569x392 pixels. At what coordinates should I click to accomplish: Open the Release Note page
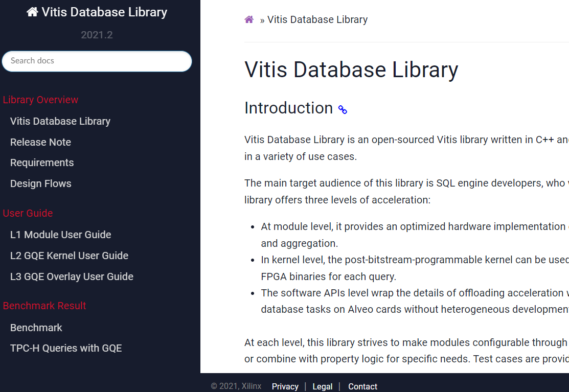41,142
